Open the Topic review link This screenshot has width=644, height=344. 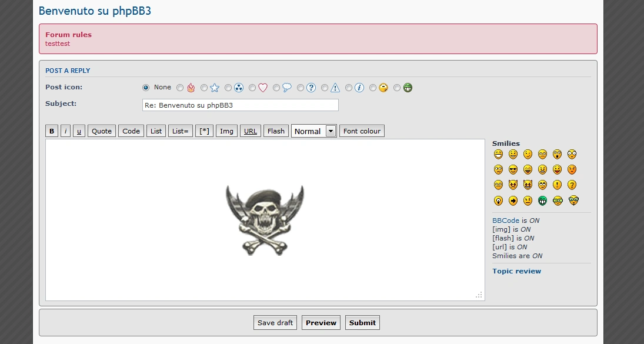[517, 271]
